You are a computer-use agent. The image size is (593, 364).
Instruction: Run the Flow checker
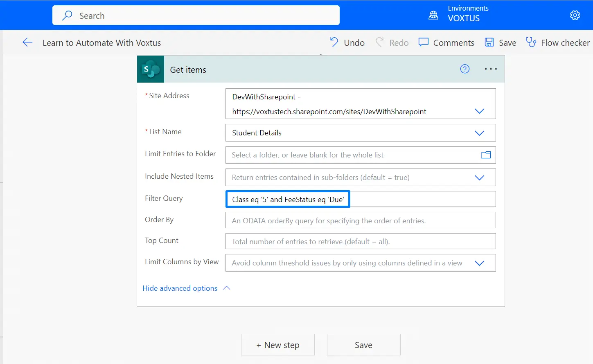(558, 43)
